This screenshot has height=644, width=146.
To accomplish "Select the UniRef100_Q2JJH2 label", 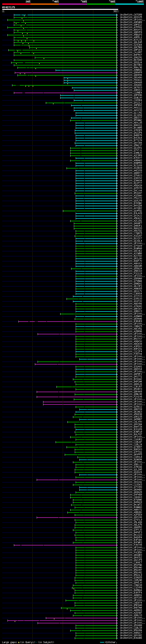I will (131, 113).
